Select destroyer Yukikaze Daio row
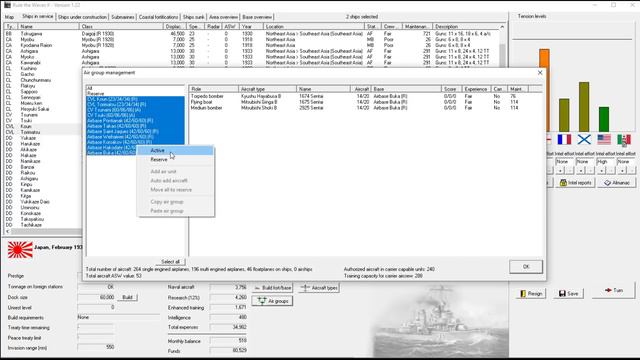The image size is (640, 360). point(43,202)
